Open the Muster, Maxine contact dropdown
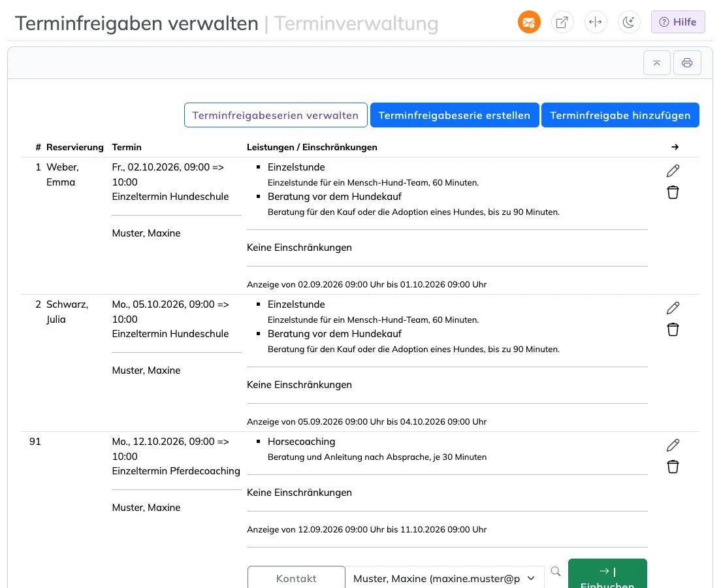This screenshot has width=721, height=588. [x=445, y=578]
